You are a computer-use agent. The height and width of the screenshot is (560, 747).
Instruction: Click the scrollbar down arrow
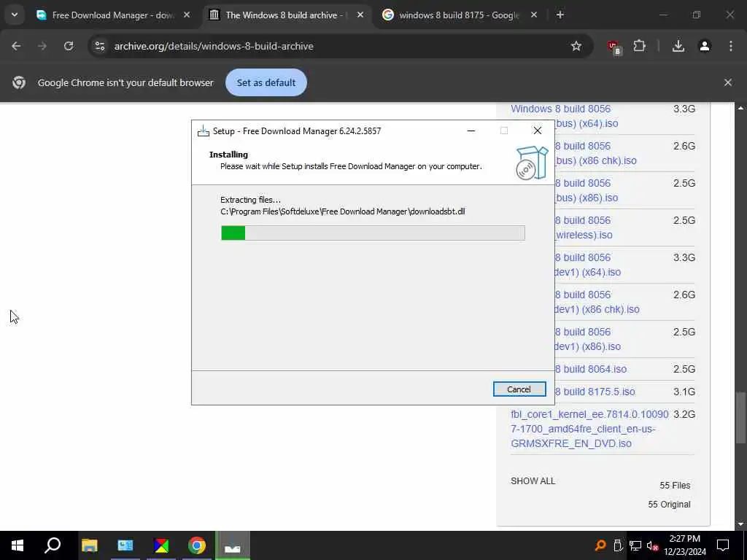click(x=740, y=525)
